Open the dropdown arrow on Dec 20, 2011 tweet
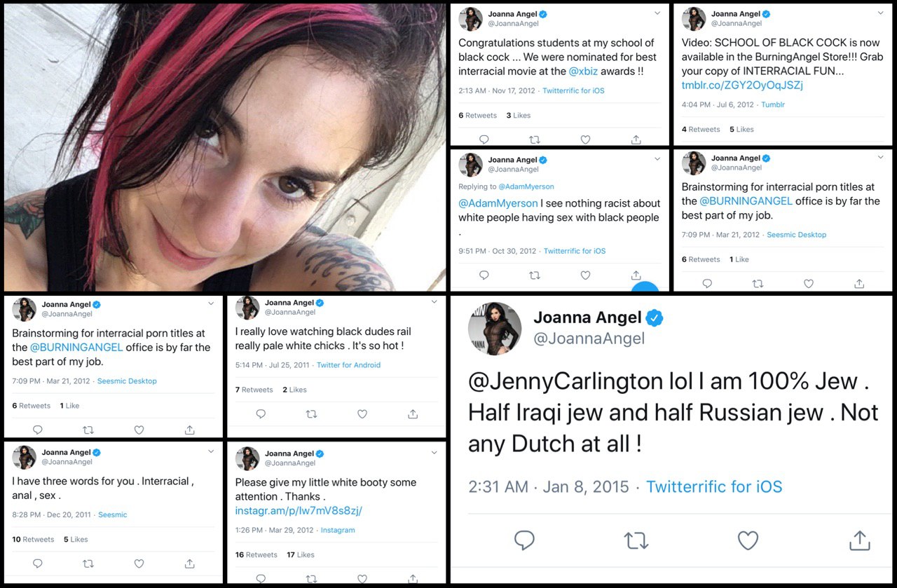Screen dimensions: 897x588 click(211, 452)
